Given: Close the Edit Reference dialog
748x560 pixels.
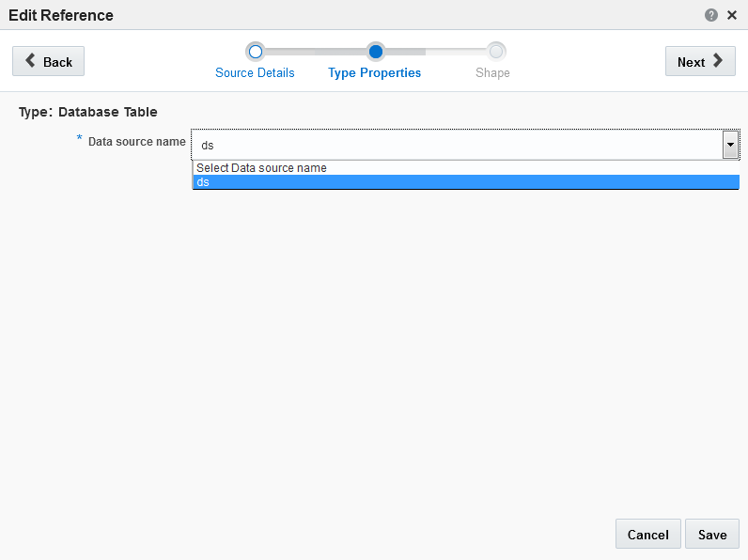Looking at the screenshot, I should coord(732,15).
